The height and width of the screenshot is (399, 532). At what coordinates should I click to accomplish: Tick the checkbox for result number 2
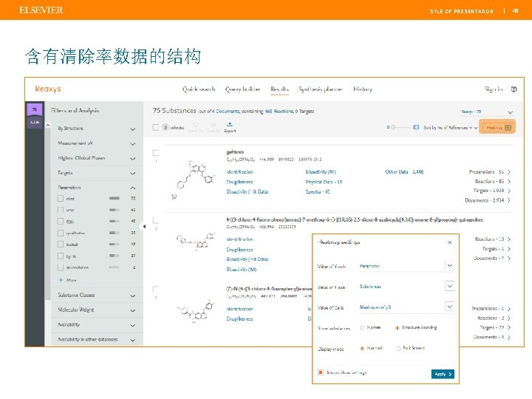[156, 221]
